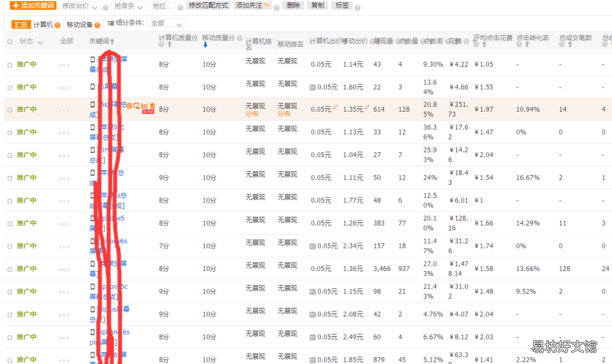
Task: Click blue down arrow under 移动质量分
Action: click(205, 45)
